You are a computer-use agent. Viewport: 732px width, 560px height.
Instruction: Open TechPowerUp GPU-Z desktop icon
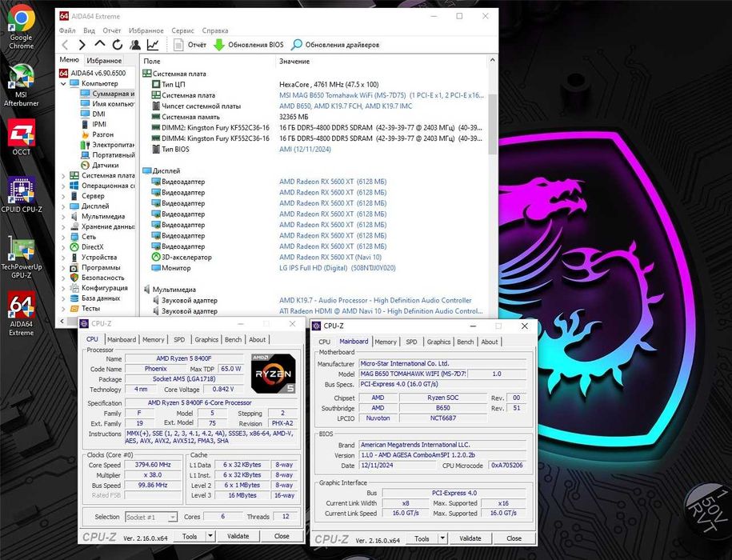(22, 258)
